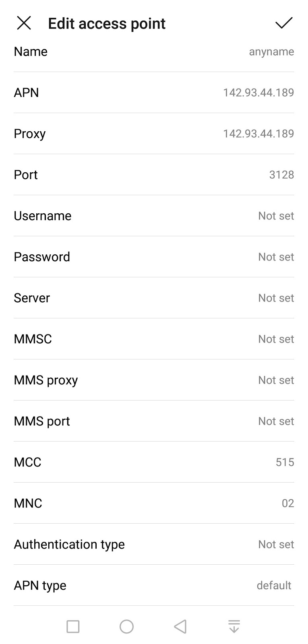
Task: Edit the APN entry
Action: click(x=154, y=93)
